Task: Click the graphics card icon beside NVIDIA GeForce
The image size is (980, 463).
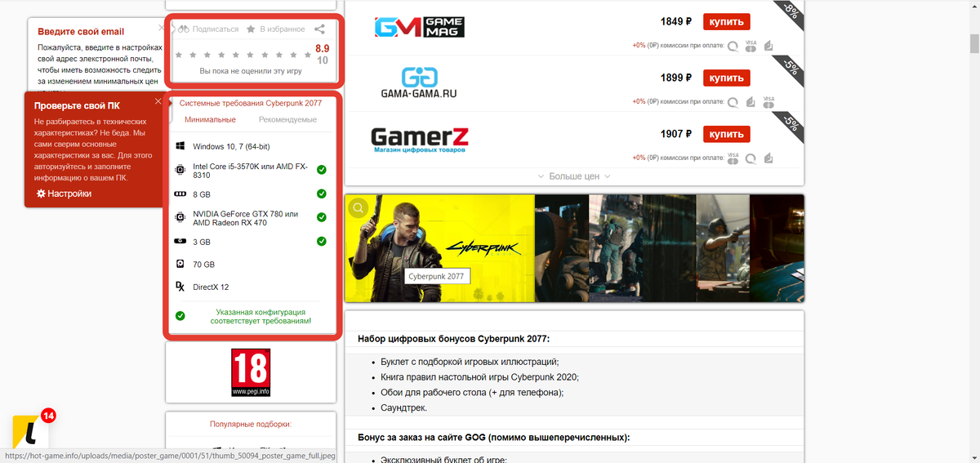Action: (180, 218)
